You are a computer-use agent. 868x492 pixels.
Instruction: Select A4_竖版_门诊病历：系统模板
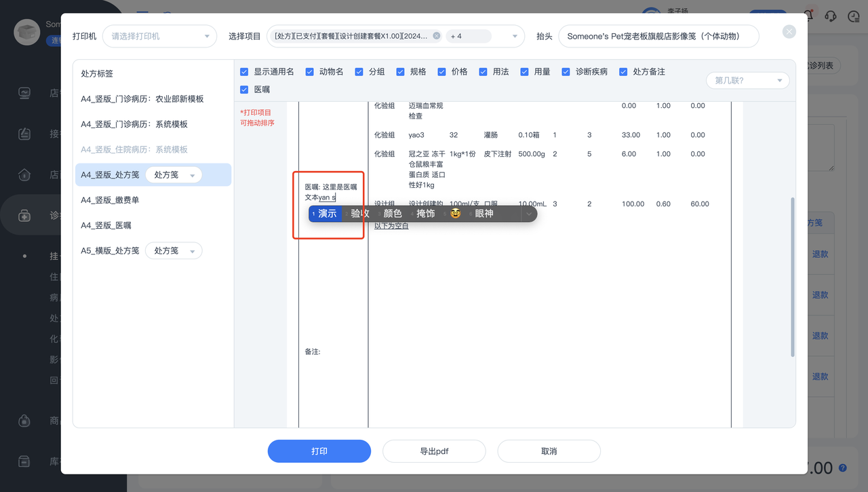tap(134, 124)
